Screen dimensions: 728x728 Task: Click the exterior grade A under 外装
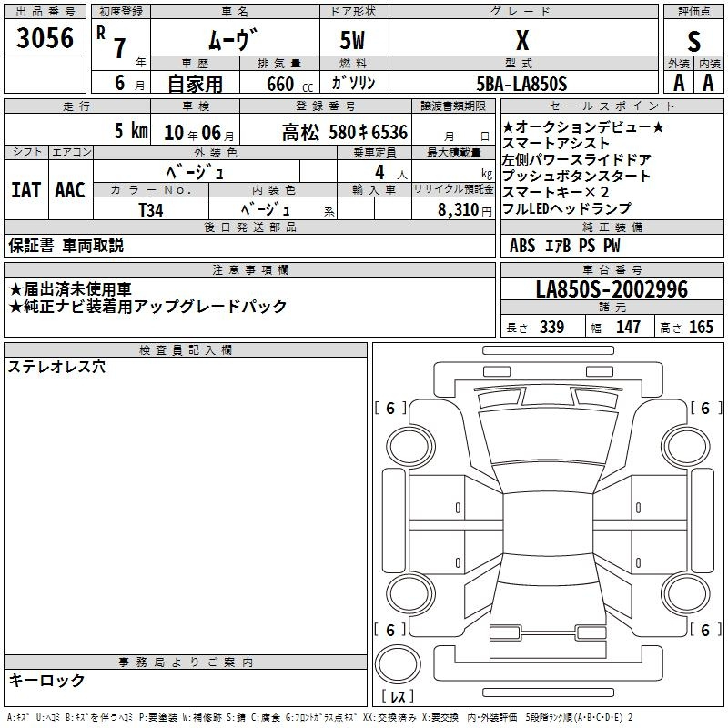(x=677, y=83)
